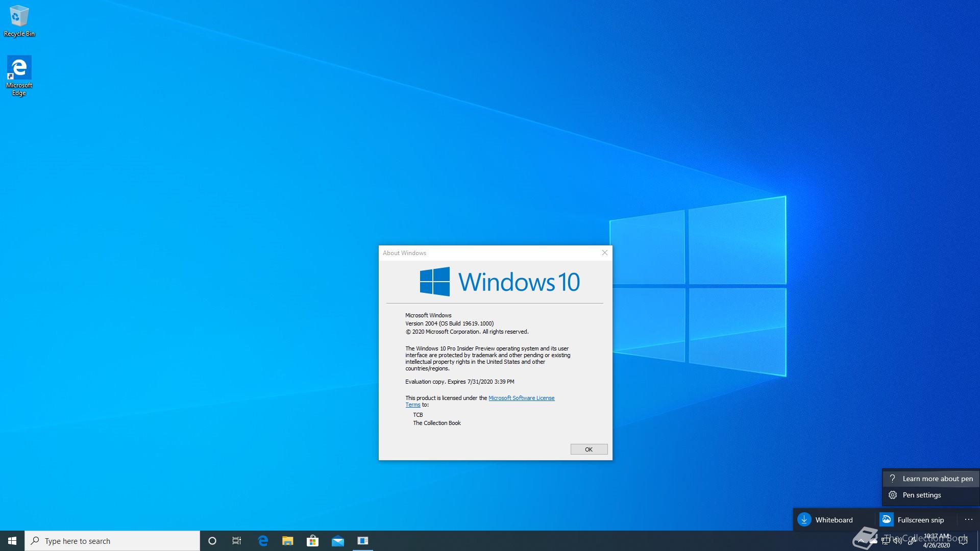The image size is (980, 551).
Task: Launch Microsoft Edge from the taskbar
Action: 263,541
